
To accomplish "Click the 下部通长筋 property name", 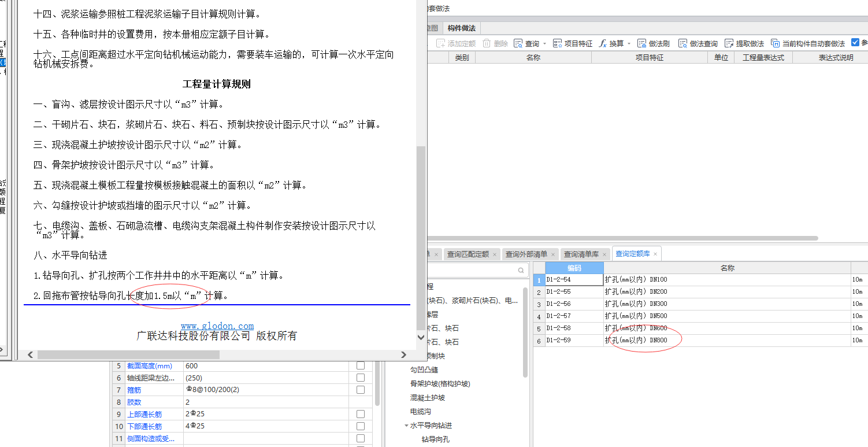I will (x=144, y=426).
